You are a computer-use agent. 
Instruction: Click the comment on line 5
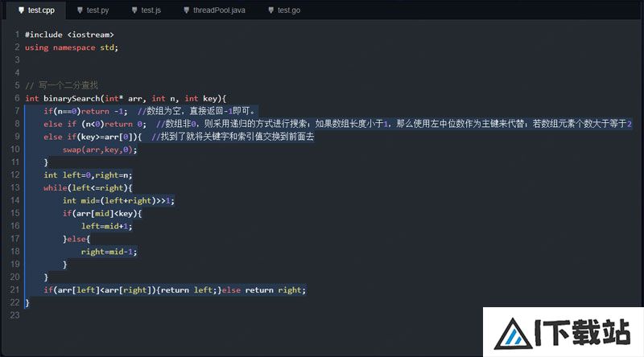[62, 85]
